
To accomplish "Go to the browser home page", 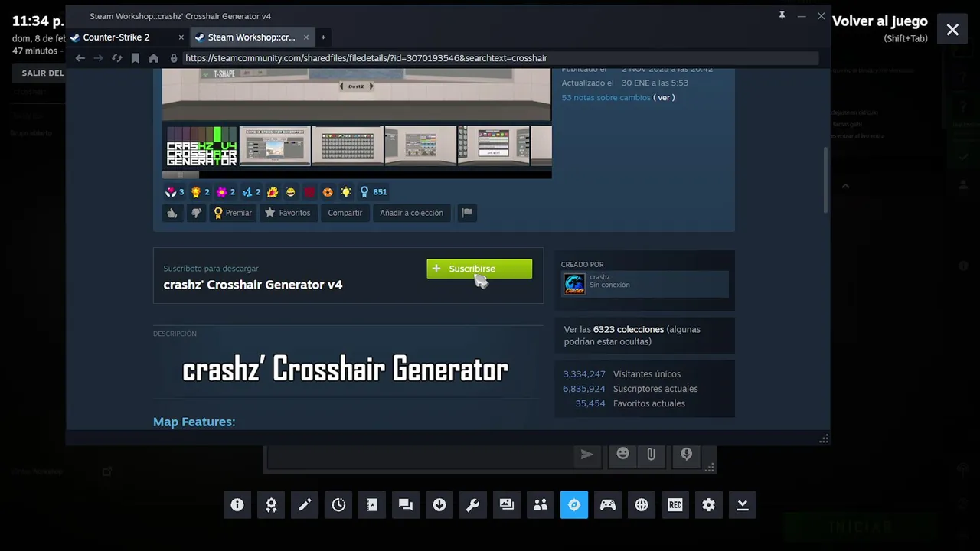I will 154,58.
